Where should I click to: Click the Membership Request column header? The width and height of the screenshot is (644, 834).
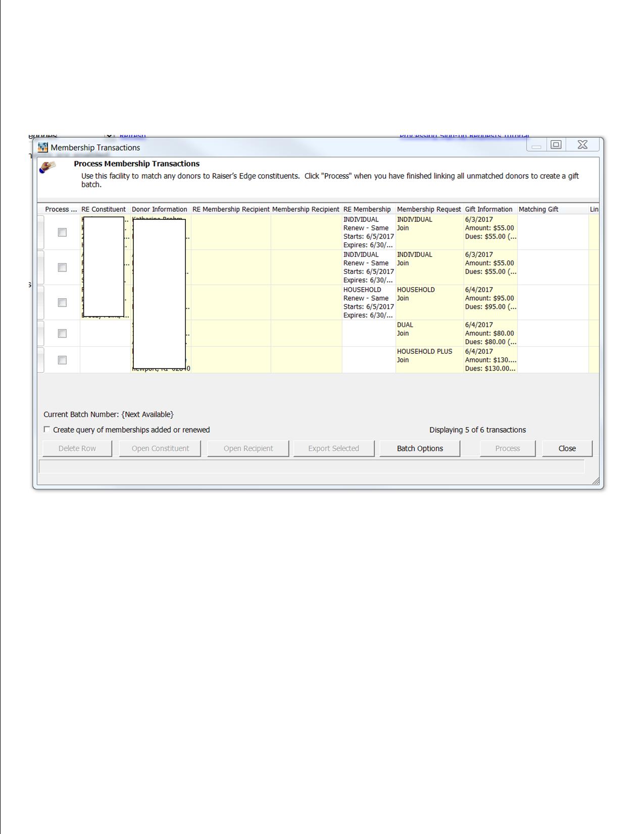tap(429, 209)
